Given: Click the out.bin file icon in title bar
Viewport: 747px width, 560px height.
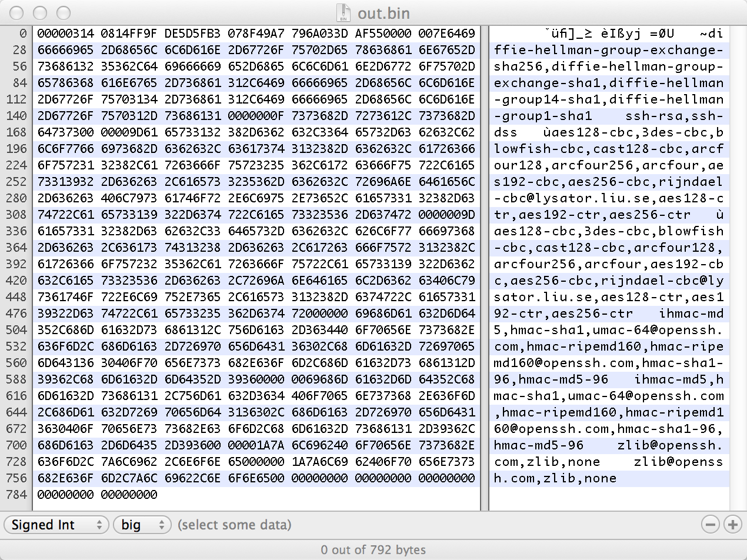Looking at the screenshot, I should point(343,12).
